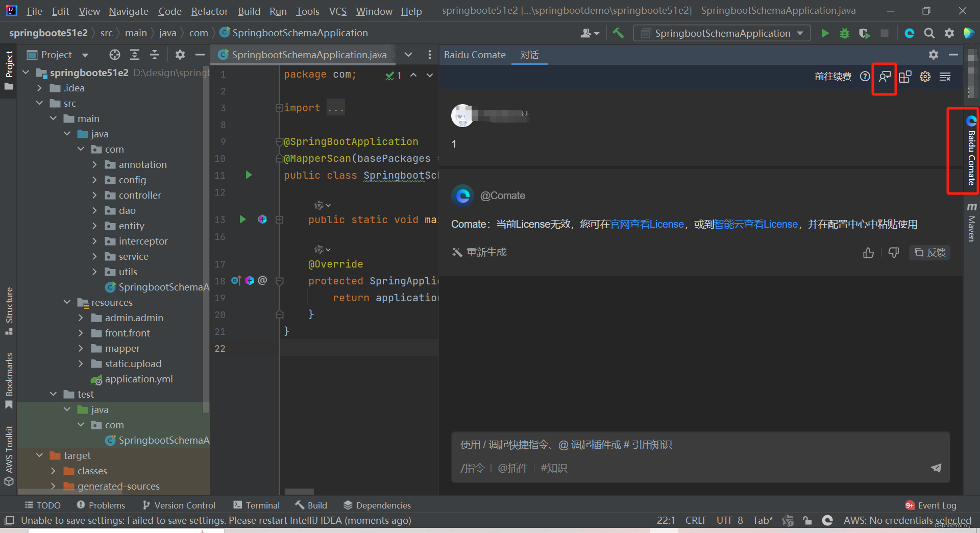Expand the annotation package

pos(94,164)
